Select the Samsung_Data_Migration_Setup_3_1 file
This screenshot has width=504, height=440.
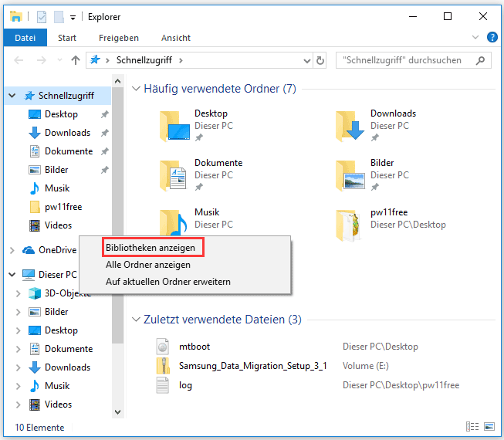[x=253, y=366]
